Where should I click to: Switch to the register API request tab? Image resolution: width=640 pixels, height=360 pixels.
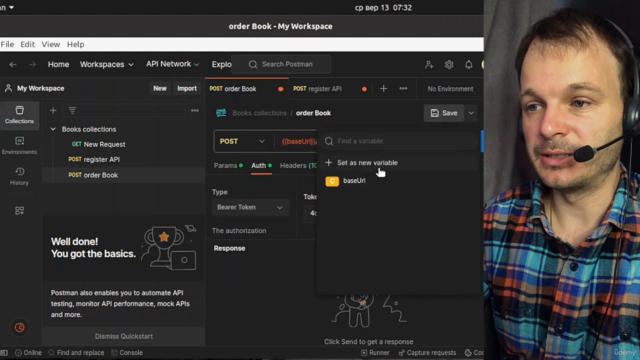pyautogui.click(x=330, y=89)
